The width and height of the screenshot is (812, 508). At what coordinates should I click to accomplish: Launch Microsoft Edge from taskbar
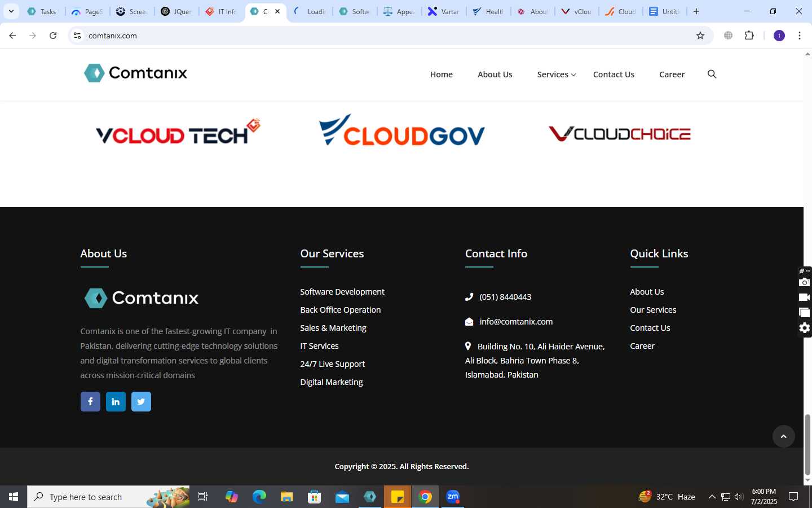pyautogui.click(x=259, y=497)
